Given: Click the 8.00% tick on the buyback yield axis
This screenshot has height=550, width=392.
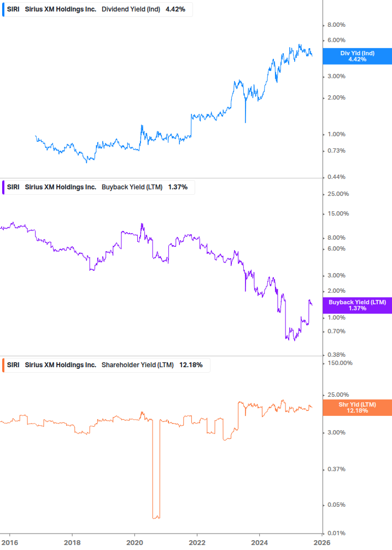Looking at the screenshot, I should point(336,238).
